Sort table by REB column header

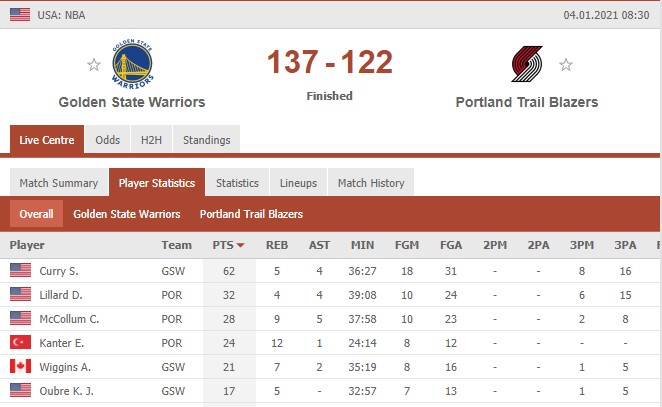[277, 245]
